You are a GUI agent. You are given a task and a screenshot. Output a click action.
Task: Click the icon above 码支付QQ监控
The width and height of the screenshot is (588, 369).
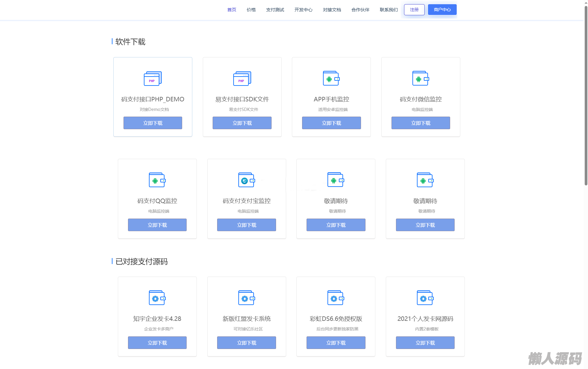157,180
